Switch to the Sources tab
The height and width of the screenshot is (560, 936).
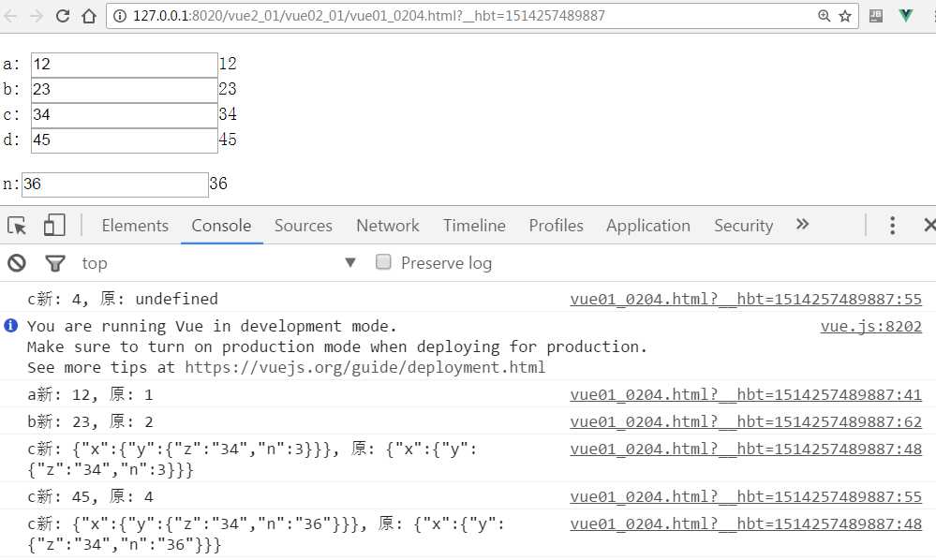pos(304,226)
